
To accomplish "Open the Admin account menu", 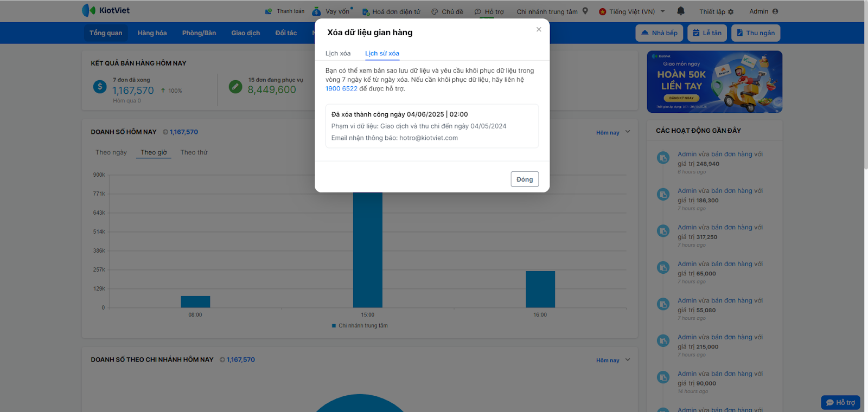I will [x=764, y=11].
